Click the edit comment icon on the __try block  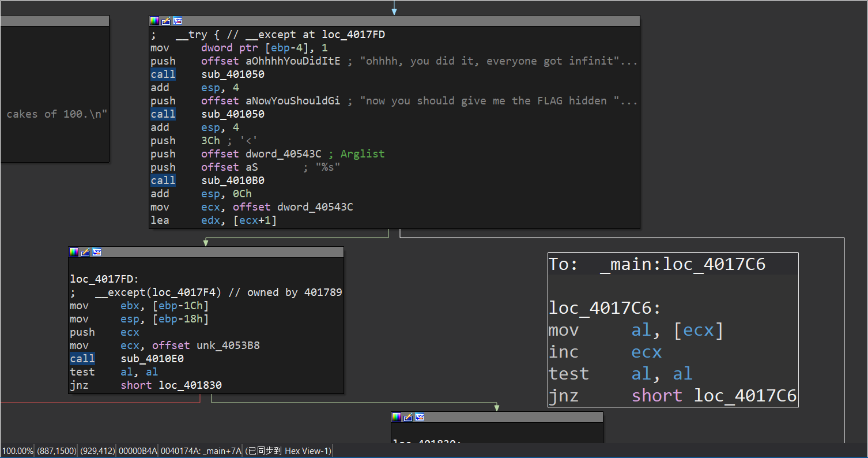coord(166,21)
